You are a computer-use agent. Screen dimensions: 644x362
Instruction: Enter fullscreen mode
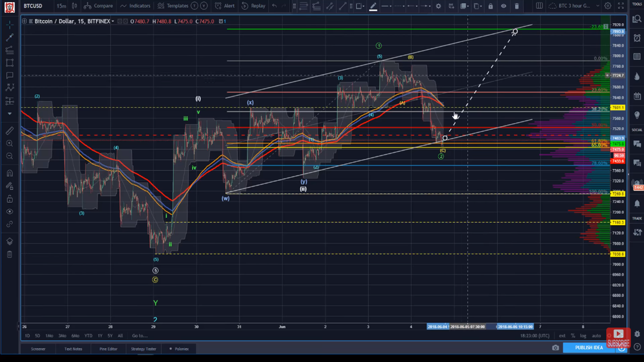(620, 6)
